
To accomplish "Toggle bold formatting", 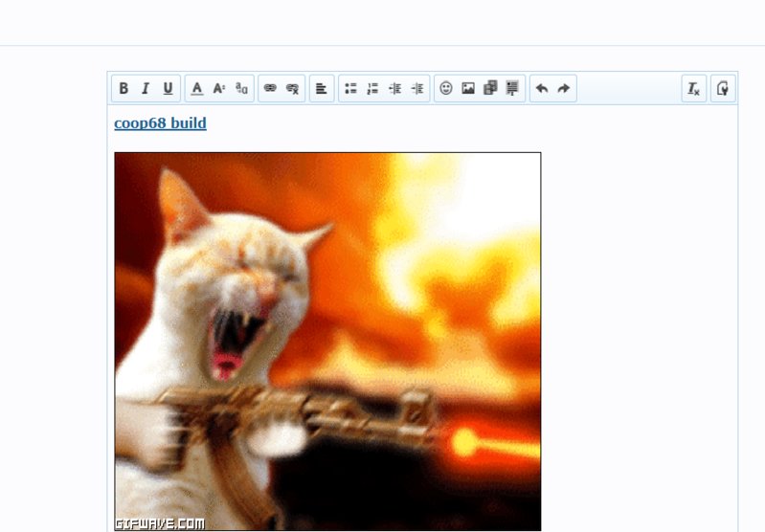I will tap(124, 89).
